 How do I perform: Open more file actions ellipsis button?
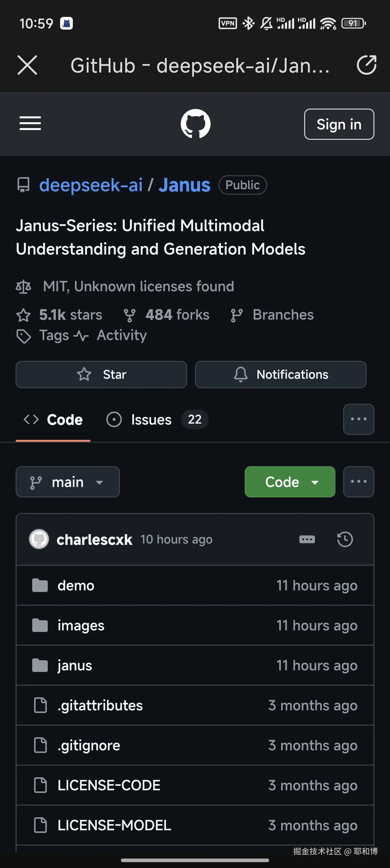click(x=358, y=482)
